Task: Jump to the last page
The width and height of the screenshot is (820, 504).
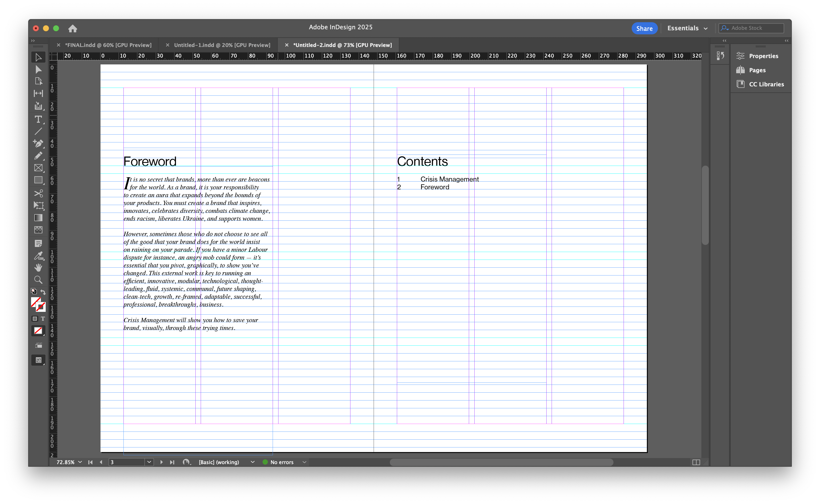Action: 172,462
